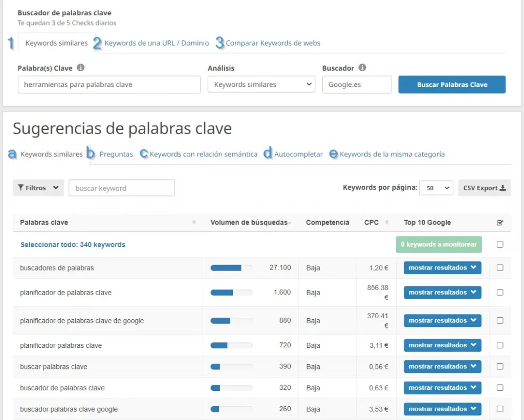Tick checkbox for 'buscadores de palabras' row
The height and width of the screenshot is (420, 524).
(x=500, y=268)
